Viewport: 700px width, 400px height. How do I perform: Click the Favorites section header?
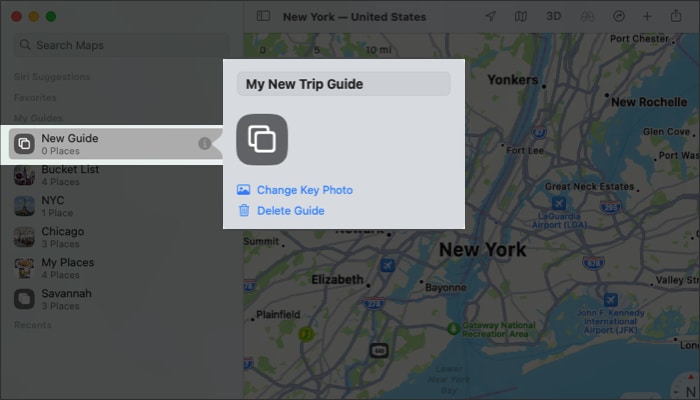pyautogui.click(x=35, y=97)
